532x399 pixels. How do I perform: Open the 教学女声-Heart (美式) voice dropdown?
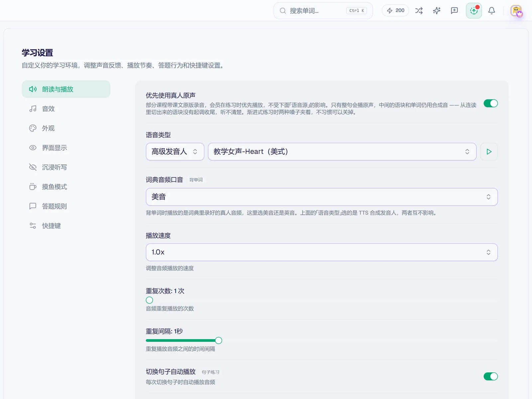(x=342, y=152)
